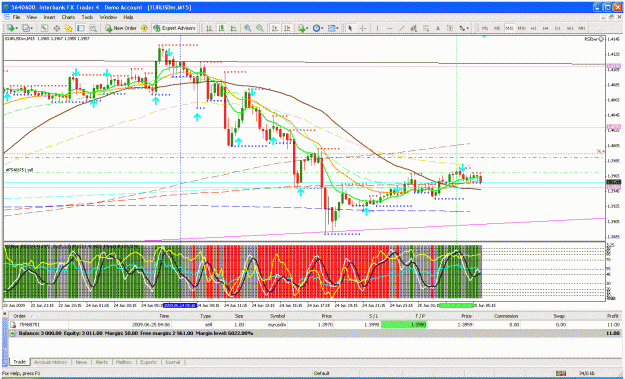Open the Arrows objects dropdown
The width and height of the screenshot is (625, 379).
(x=464, y=28)
